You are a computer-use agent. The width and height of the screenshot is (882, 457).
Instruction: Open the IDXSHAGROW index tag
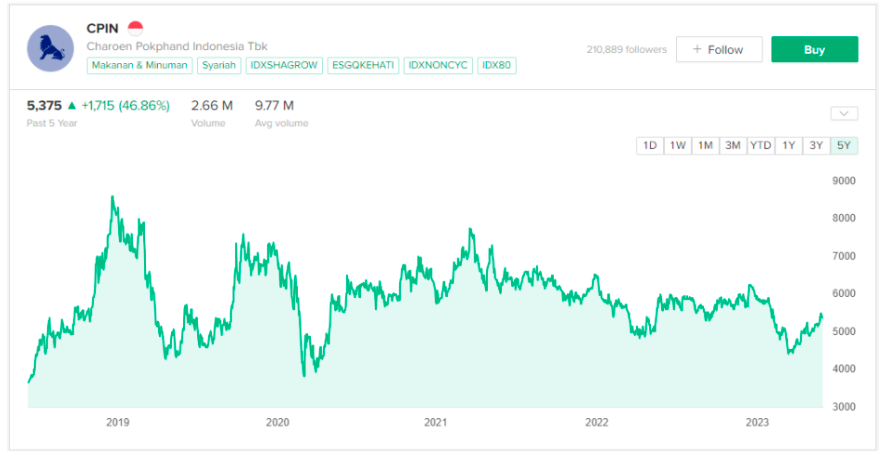(x=284, y=65)
